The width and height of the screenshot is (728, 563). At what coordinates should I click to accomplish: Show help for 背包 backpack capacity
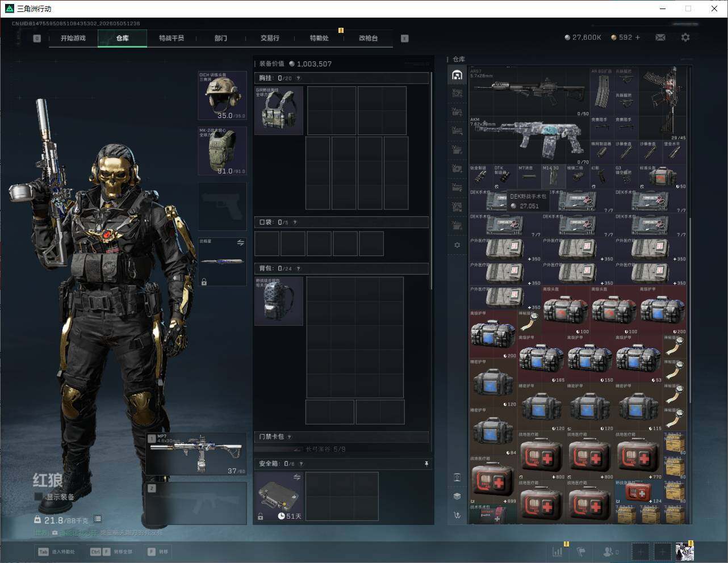click(x=298, y=268)
